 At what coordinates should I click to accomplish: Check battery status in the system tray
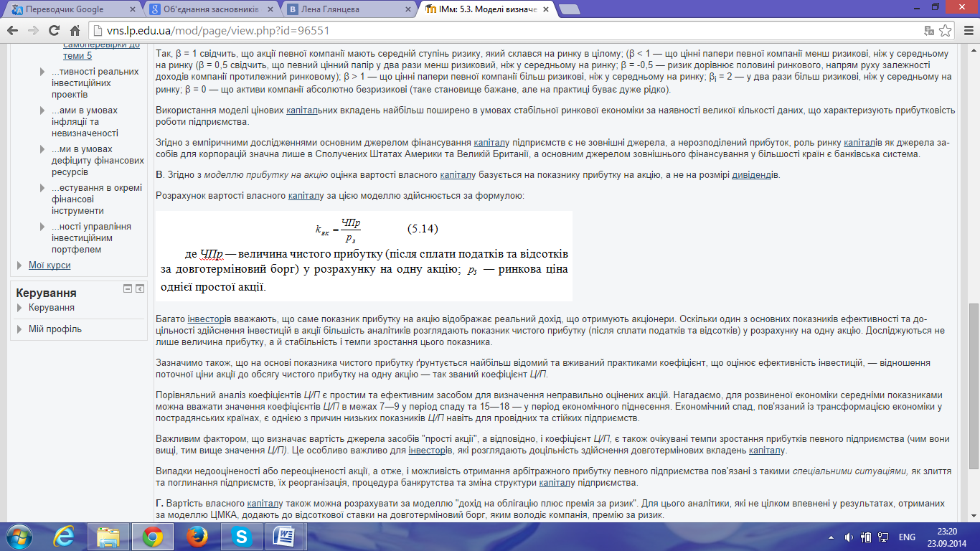click(865, 537)
